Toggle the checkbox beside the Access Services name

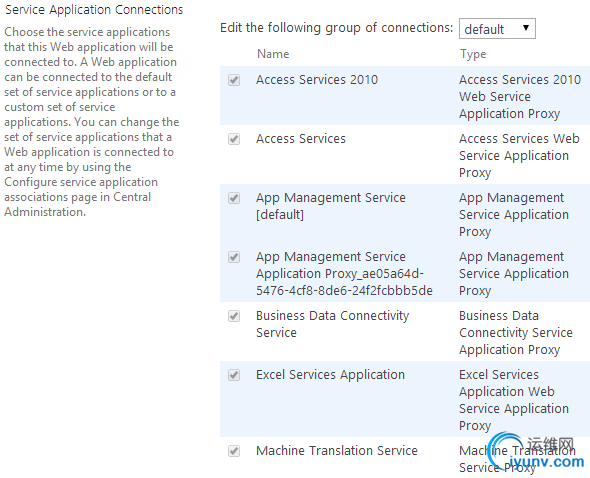[x=234, y=139]
